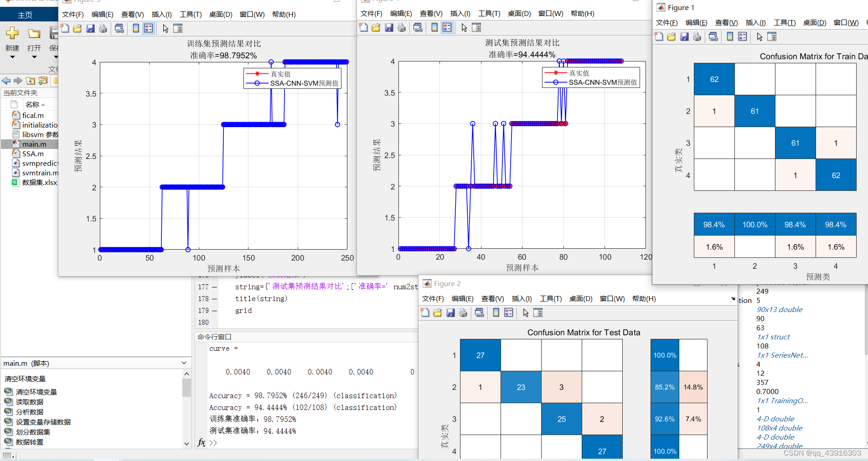Open 编辑(E) menu in Figure 1
This screenshot has height=461, width=868.
pos(696,22)
